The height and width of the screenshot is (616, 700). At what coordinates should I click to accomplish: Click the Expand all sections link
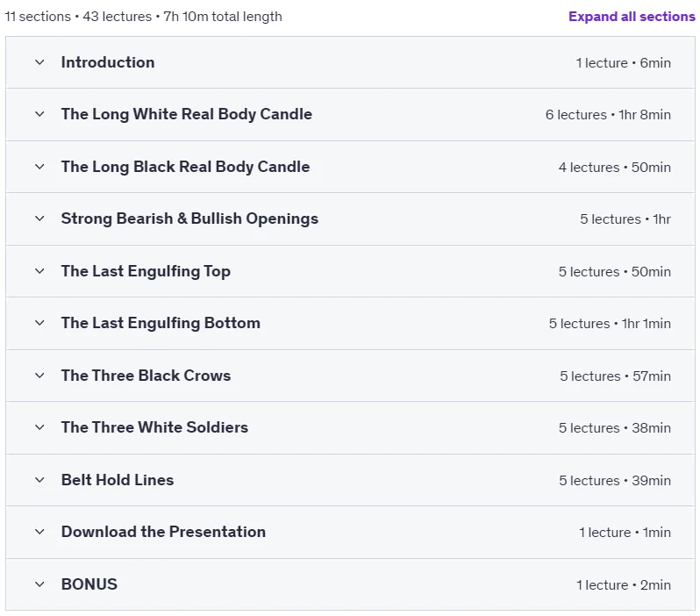(x=632, y=17)
